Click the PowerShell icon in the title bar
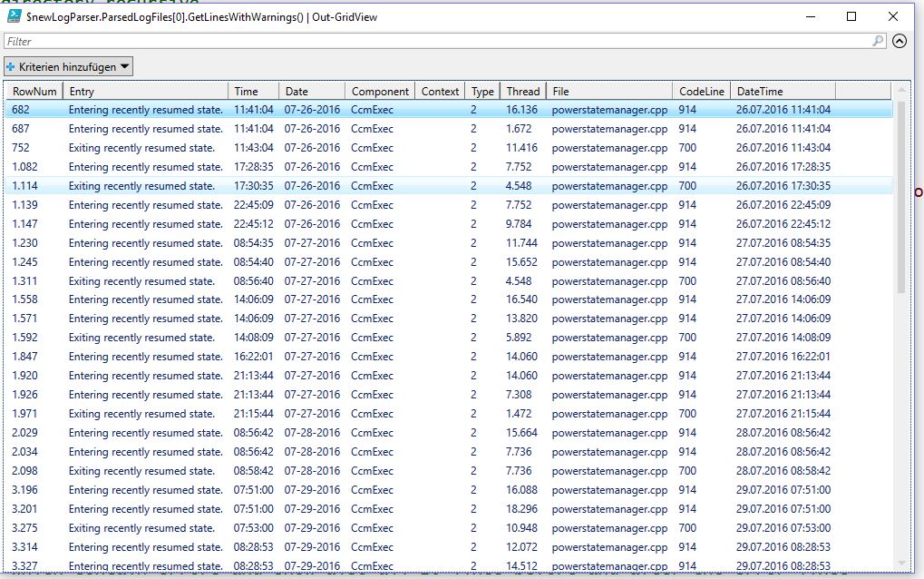This screenshot has height=579, width=924. click(14, 16)
